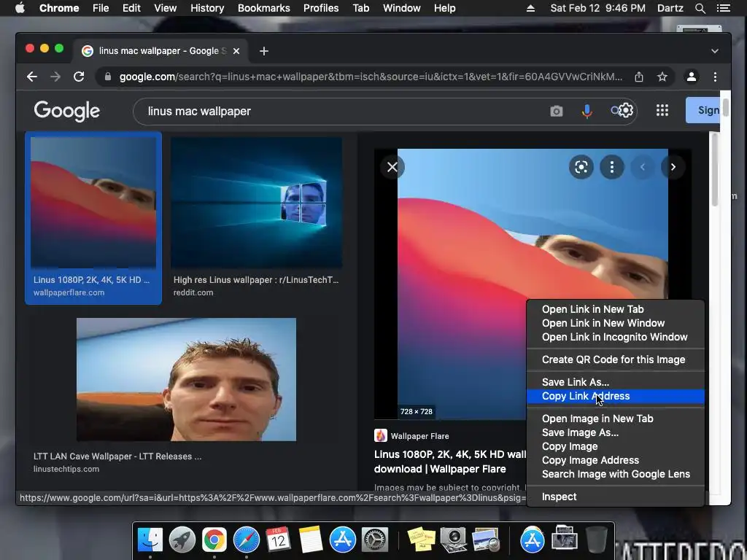Click the Spotlight search icon in the menu bar

700,8
